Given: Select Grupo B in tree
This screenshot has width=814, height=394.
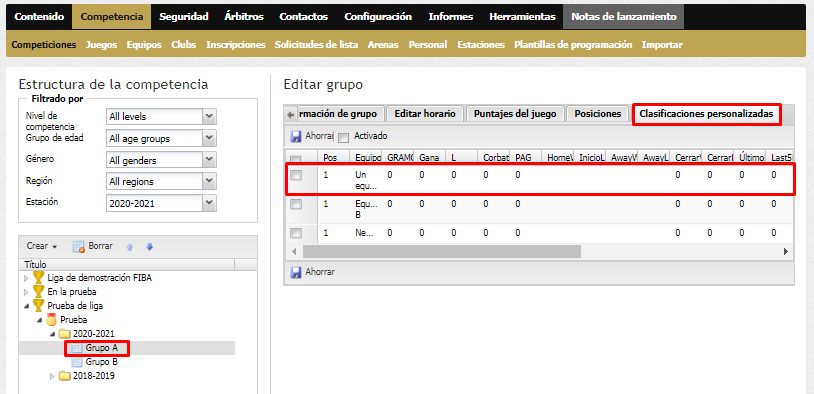Looking at the screenshot, I should click(102, 362).
